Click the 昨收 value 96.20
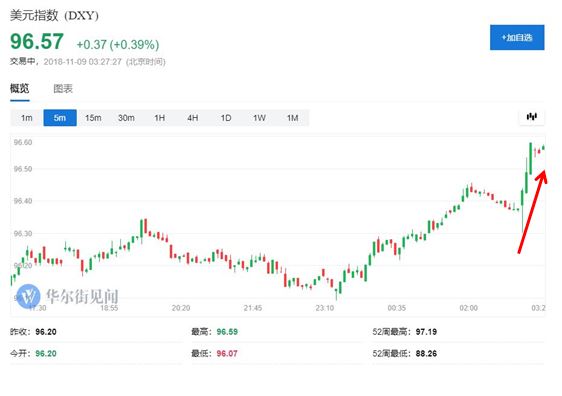 (46, 332)
